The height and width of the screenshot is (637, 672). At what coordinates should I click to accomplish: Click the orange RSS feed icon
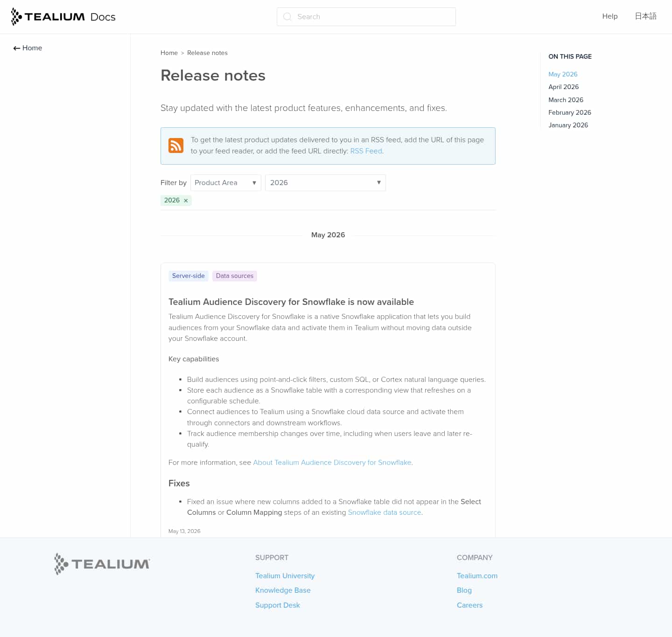point(176,145)
